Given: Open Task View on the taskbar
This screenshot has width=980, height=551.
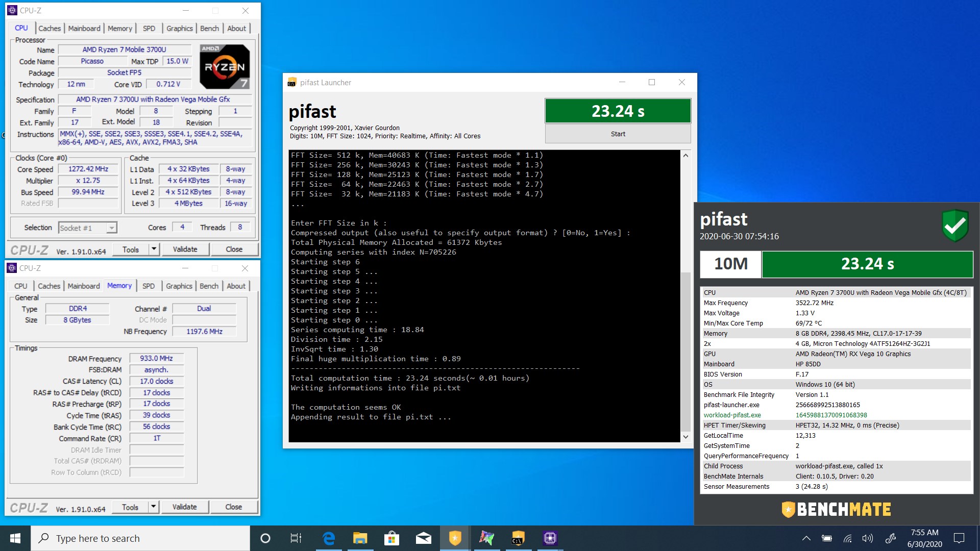Looking at the screenshot, I should tap(296, 538).
